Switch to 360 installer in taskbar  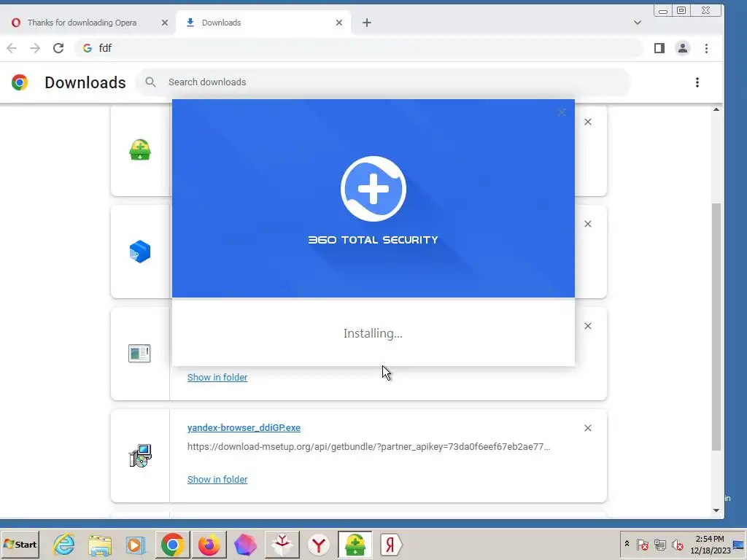tap(355, 544)
